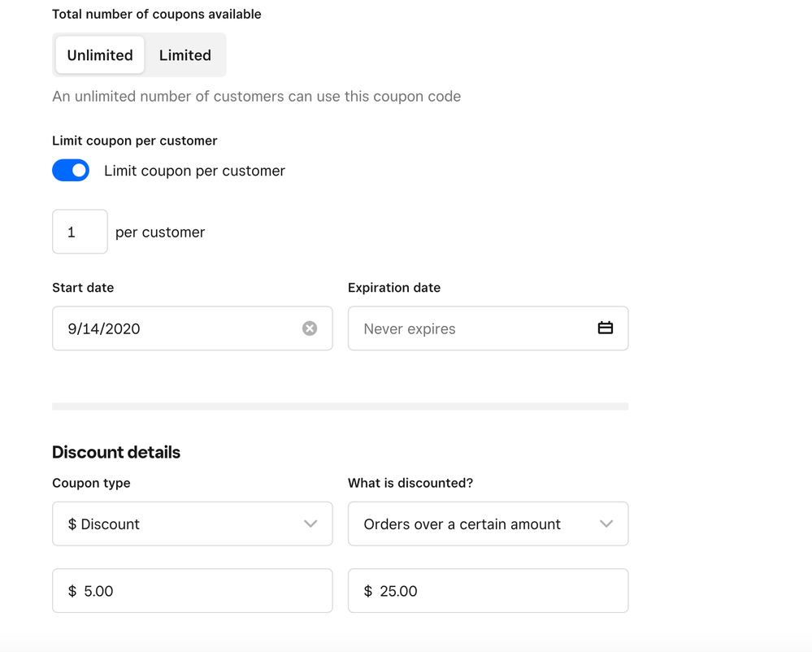Edit the $5.00 discount amount field

pyautogui.click(x=192, y=591)
